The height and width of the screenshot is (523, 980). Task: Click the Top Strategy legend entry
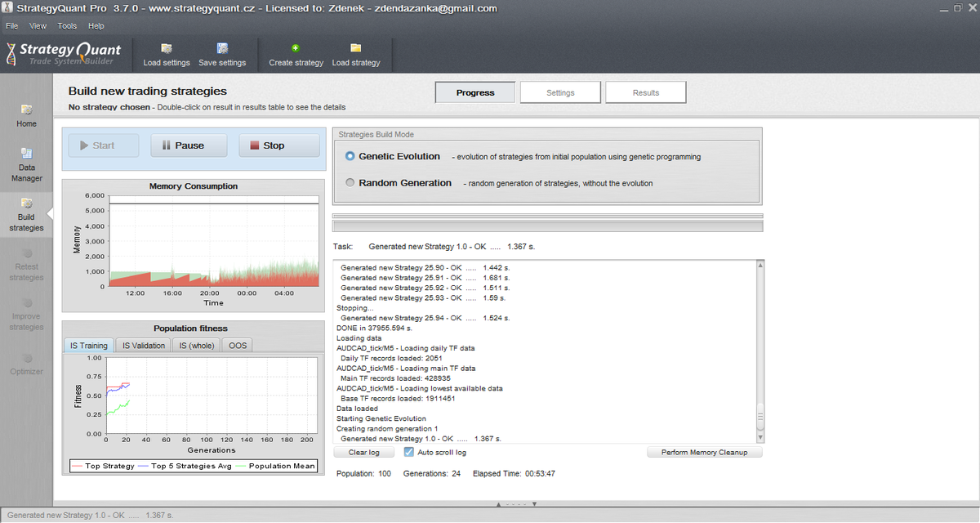[x=103, y=466]
